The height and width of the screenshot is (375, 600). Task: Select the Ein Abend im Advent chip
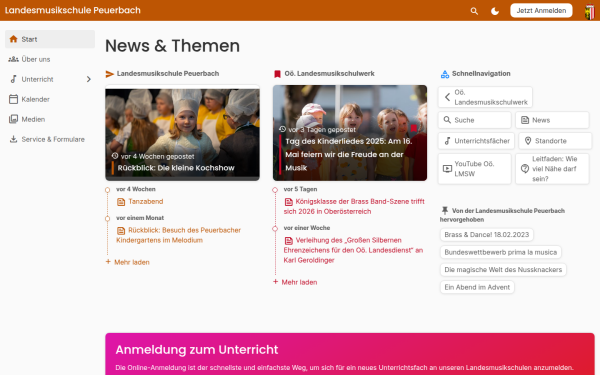(x=477, y=287)
